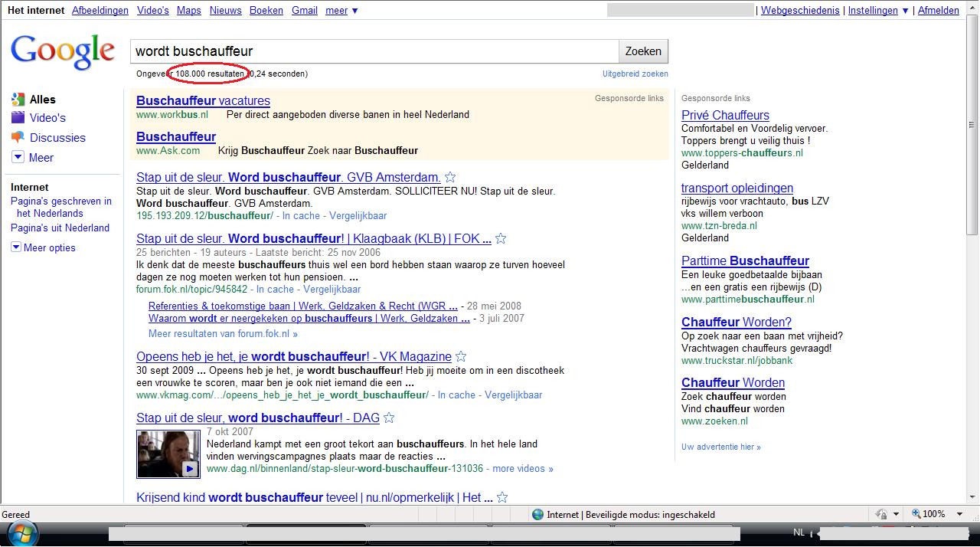Open Parttime Buschauffeur ad

[745, 260]
